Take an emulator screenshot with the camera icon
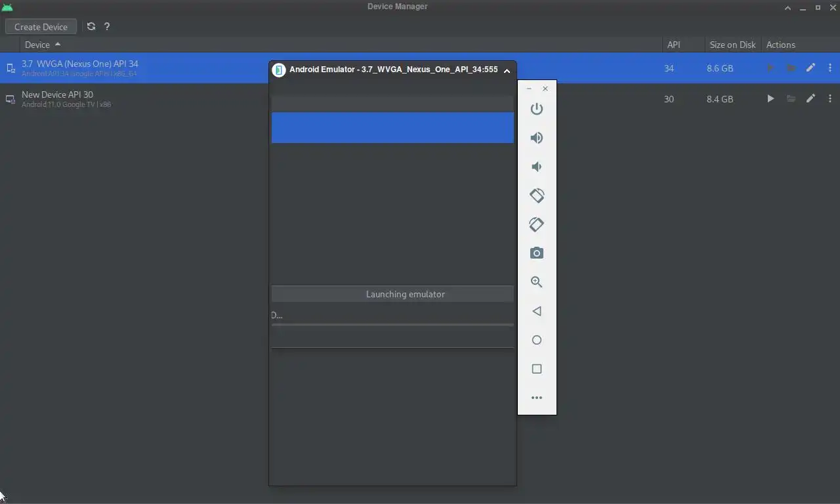Screen dimensions: 840x504 [537, 253]
